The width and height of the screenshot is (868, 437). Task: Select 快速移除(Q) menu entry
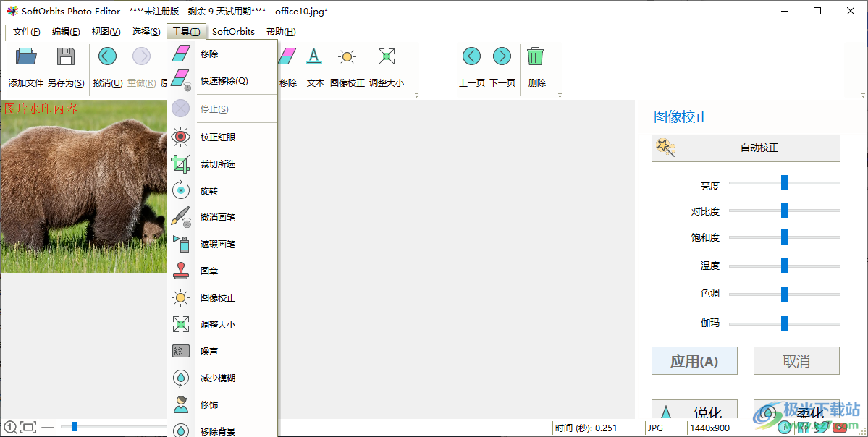[x=224, y=81]
